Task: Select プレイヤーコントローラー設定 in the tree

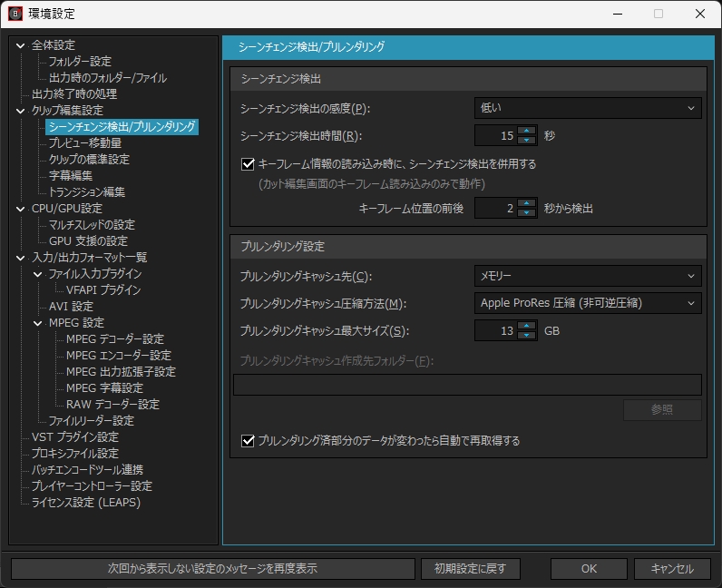Action: pos(92,486)
